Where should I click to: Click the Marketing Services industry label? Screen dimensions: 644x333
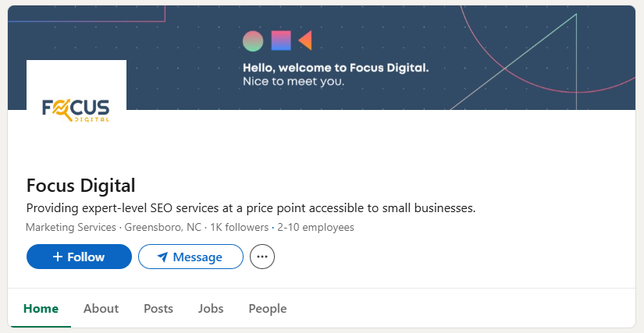coord(71,228)
